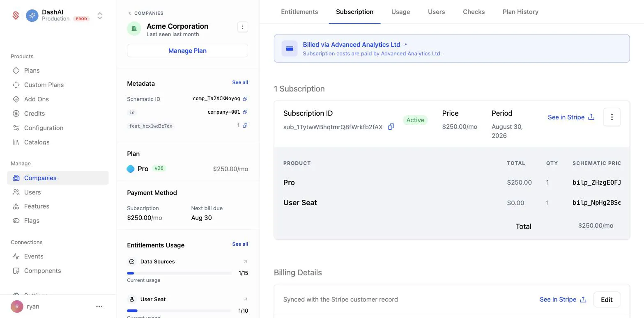Viewport: 644px width, 318px height.
Task: Copy the Schematic ID comp_Ta2XCKNoyog
Action: [x=245, y=99]
